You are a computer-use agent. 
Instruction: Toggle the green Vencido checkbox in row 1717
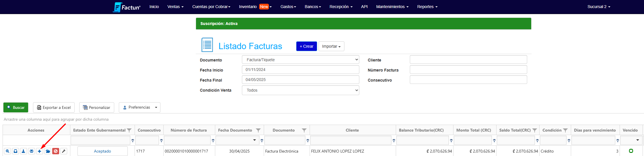coord(631,151)
